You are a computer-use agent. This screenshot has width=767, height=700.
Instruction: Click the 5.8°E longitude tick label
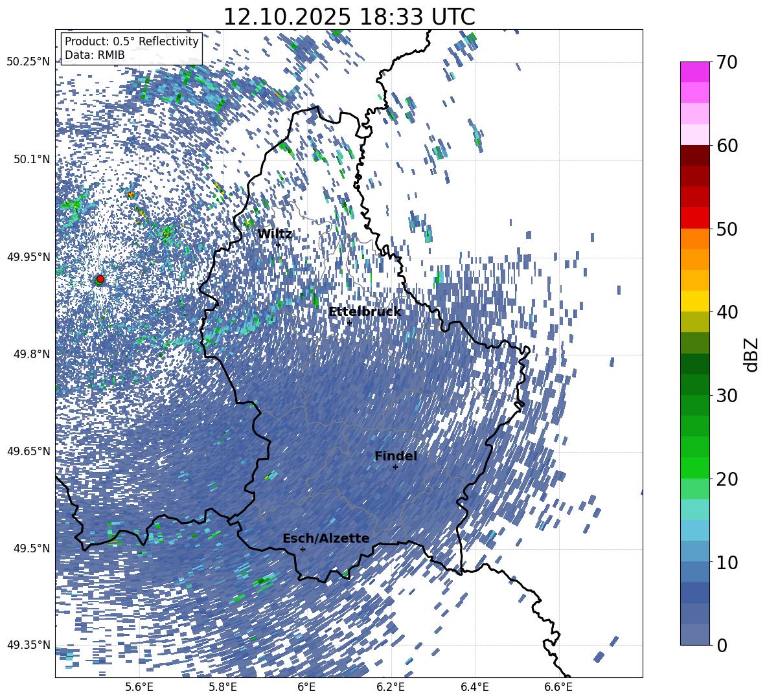click(223, 687)
